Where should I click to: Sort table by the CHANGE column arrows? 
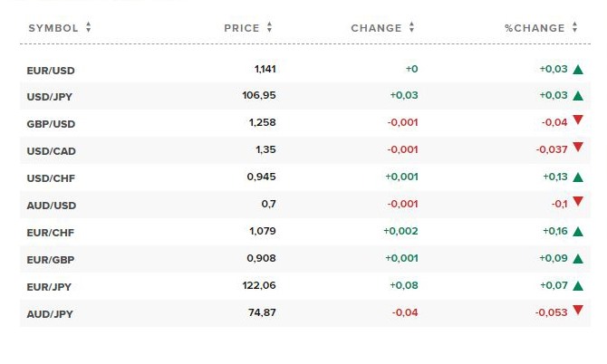[411, 27]
